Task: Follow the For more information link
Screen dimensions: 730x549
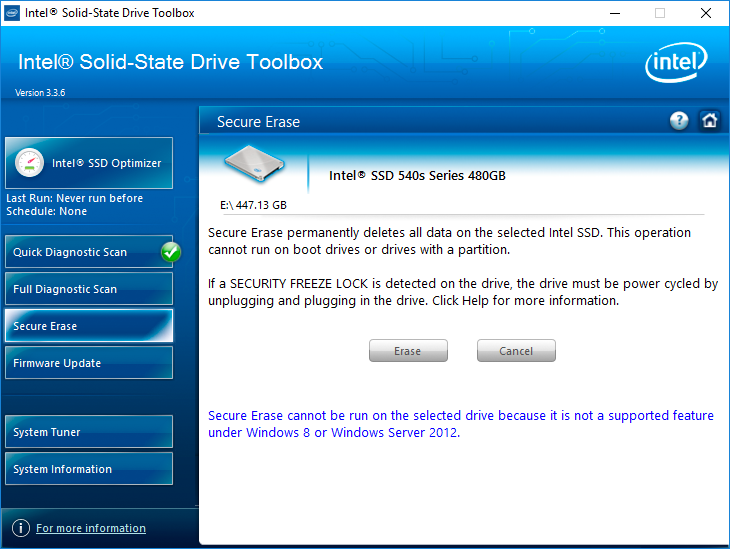Action: point(91,528)
